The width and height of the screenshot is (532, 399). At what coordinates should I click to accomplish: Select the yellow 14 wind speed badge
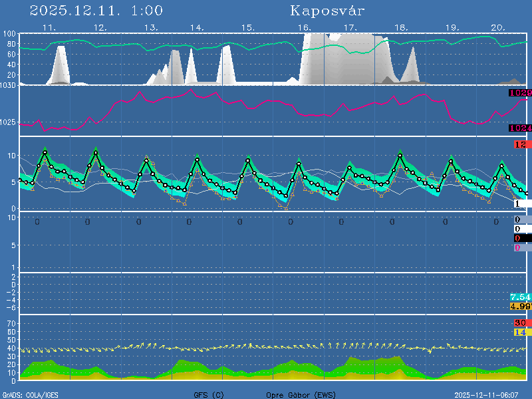point(520,332)
